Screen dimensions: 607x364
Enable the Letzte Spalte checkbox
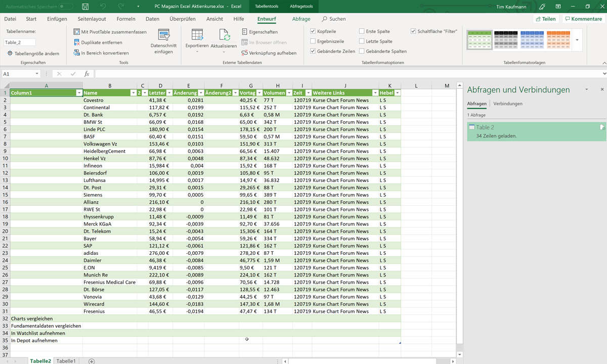coord(362,41)
